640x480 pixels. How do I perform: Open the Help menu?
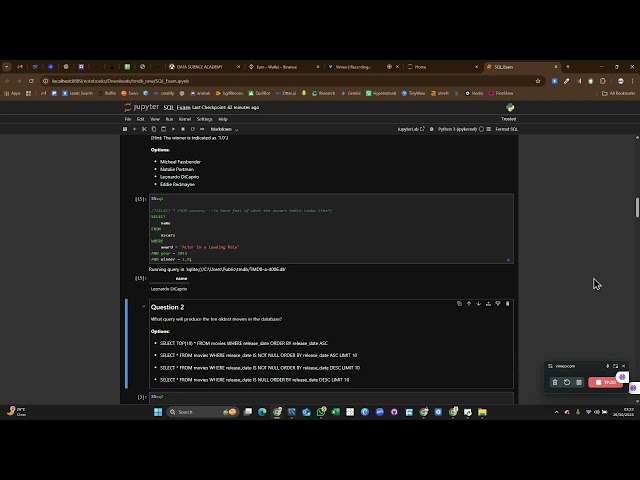pyautogui.click(x=223, y=119)
